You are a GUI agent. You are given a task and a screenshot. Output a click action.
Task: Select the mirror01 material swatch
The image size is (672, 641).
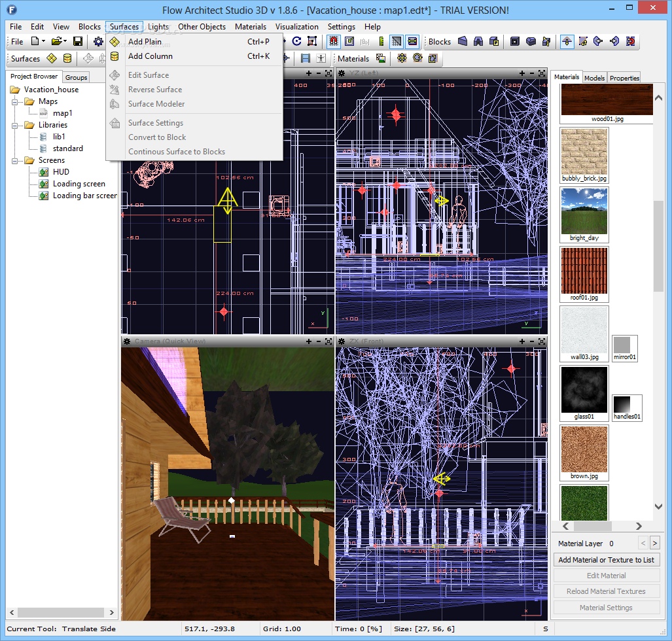tap(624, 349)
